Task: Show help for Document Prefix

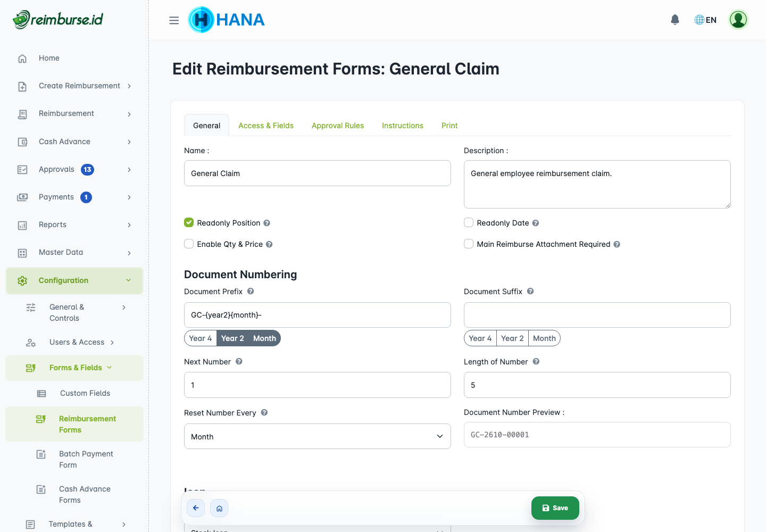Action: [251, 291]
